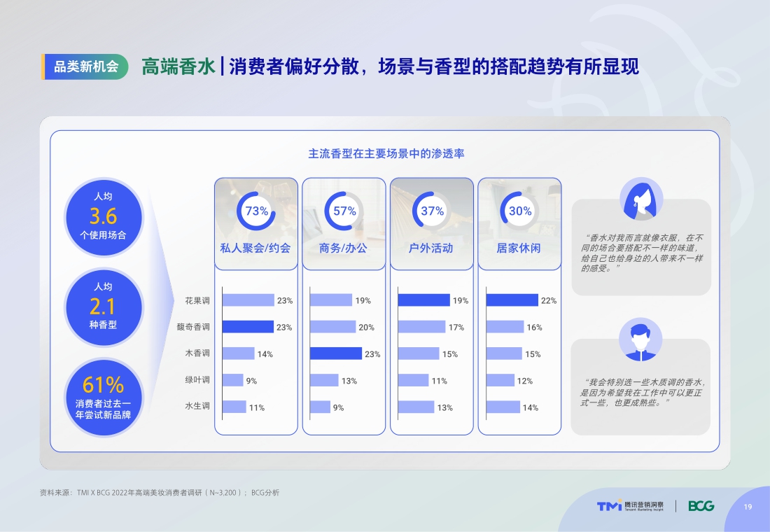
Task: Expand the 户外活动 scenario card
Action: coord(431,248)
